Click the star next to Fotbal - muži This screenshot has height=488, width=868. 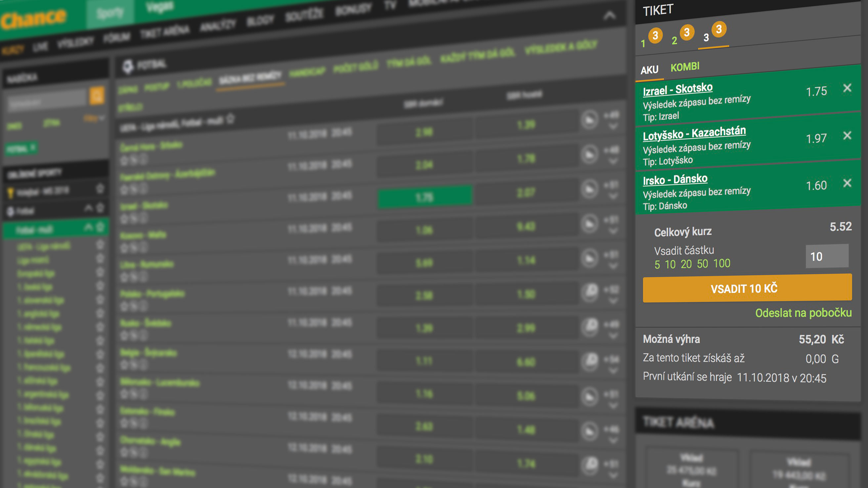[x=100, y=227]
